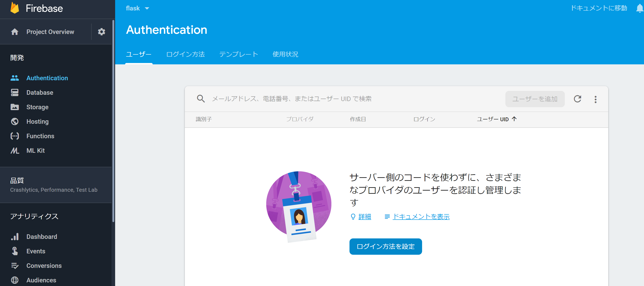Open Functions in the sidebar
644x286 pixels.
point(40,136)
